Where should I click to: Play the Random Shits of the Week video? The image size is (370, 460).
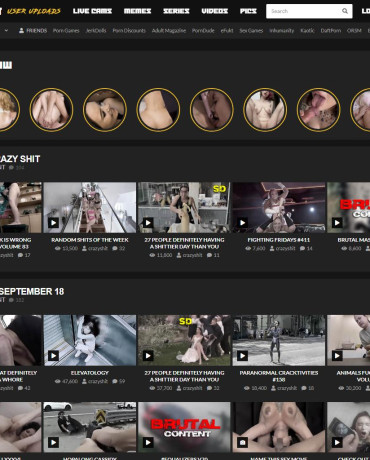point(53,222)
